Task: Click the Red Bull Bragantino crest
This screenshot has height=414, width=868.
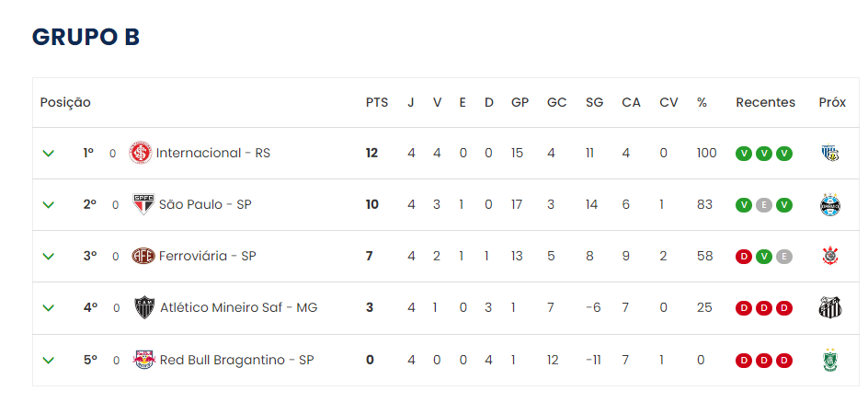Action: (144, 360)
